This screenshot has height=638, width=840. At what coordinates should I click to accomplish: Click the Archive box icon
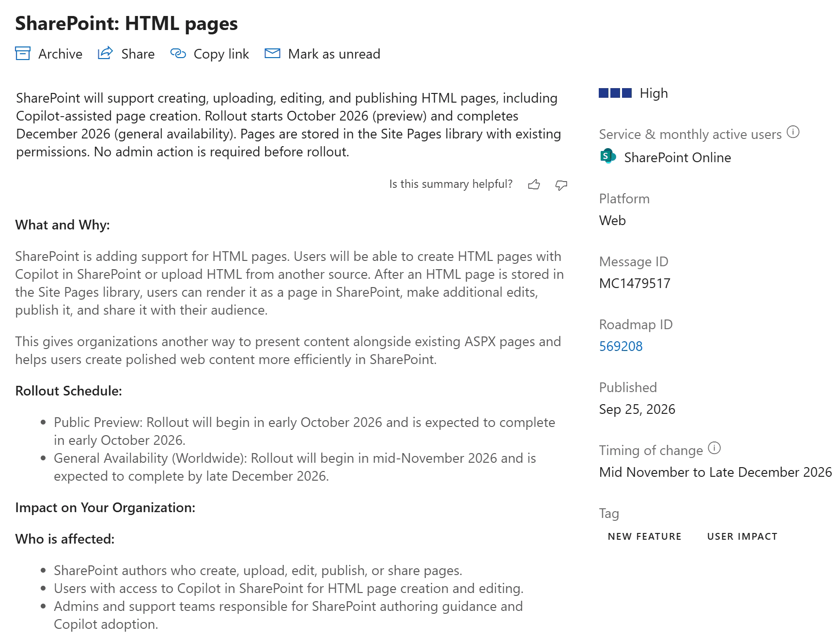pos(23,53)
